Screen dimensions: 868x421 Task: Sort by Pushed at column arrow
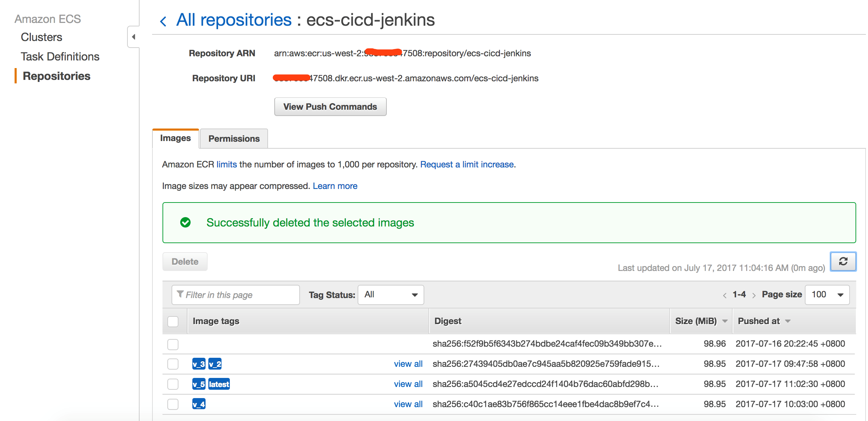[x=788, y=321]
